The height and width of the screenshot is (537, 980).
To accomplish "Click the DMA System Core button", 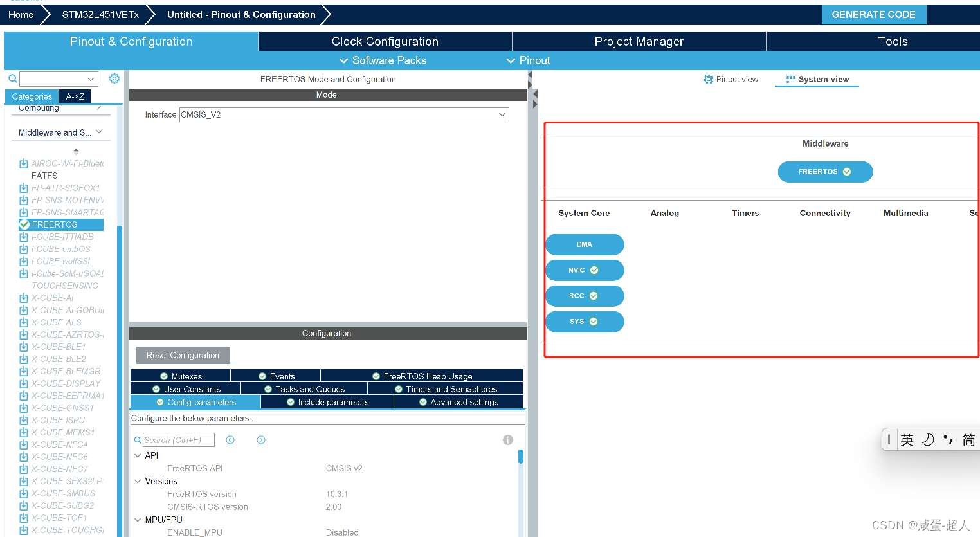I will [585, 244].
